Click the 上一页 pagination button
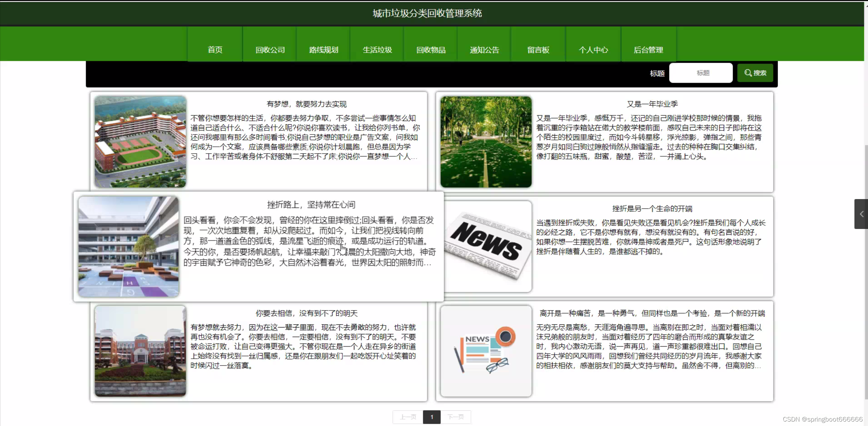 408,417
